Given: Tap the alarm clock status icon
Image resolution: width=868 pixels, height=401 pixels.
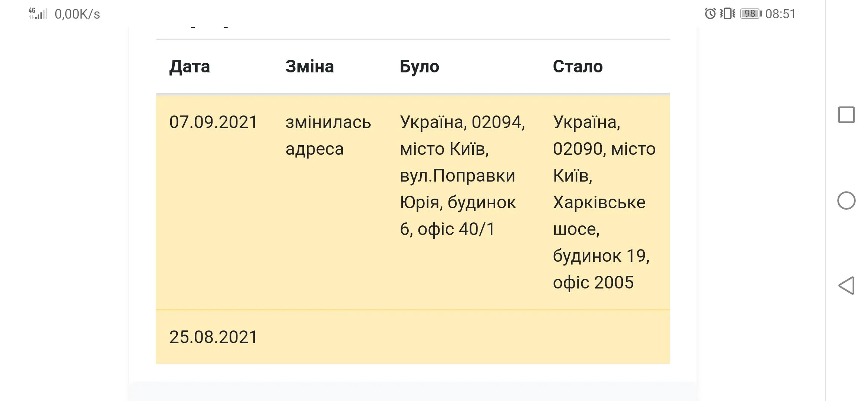Looking at the screenshot, I should click(x=710, y=14).
